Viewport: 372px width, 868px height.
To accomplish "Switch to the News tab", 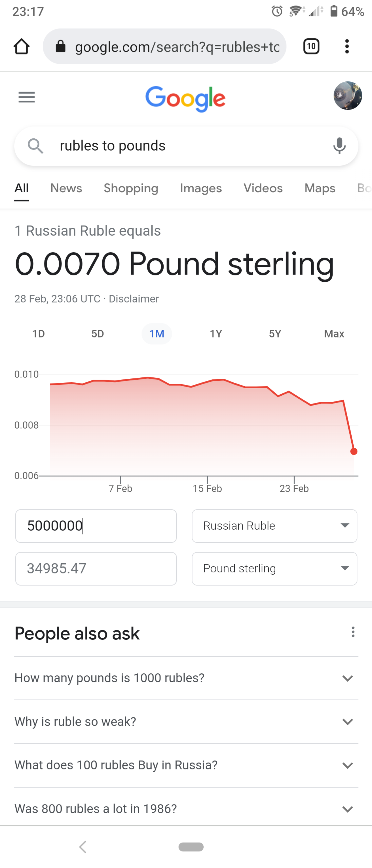I will (66, 188).
